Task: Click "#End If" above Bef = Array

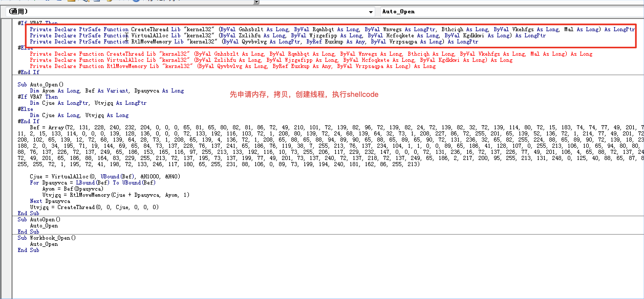Action: click(x=28, y=121)
